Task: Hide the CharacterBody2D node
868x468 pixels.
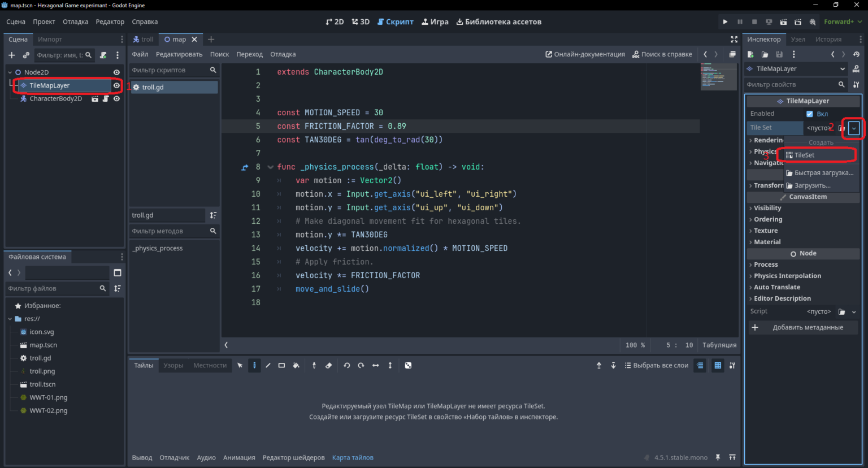Action: click(x=116, y=99)
